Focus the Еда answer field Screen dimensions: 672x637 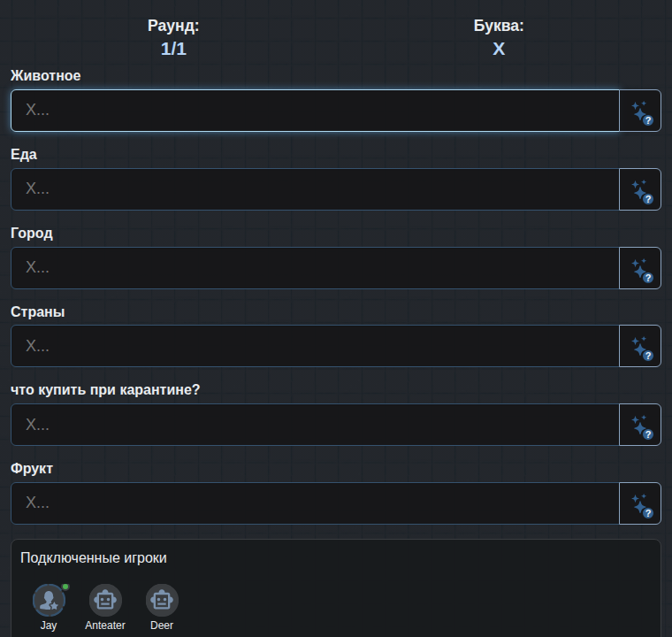(x=315, y=189)
